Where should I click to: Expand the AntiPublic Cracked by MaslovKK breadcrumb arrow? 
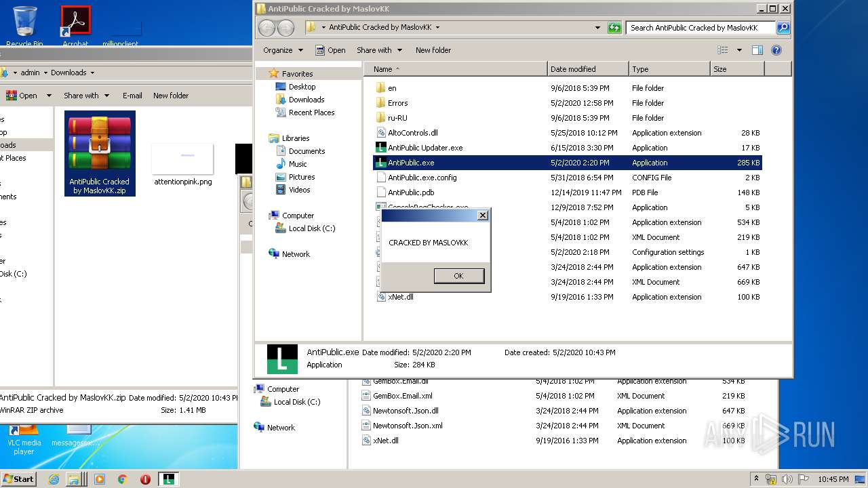[437, 28]
